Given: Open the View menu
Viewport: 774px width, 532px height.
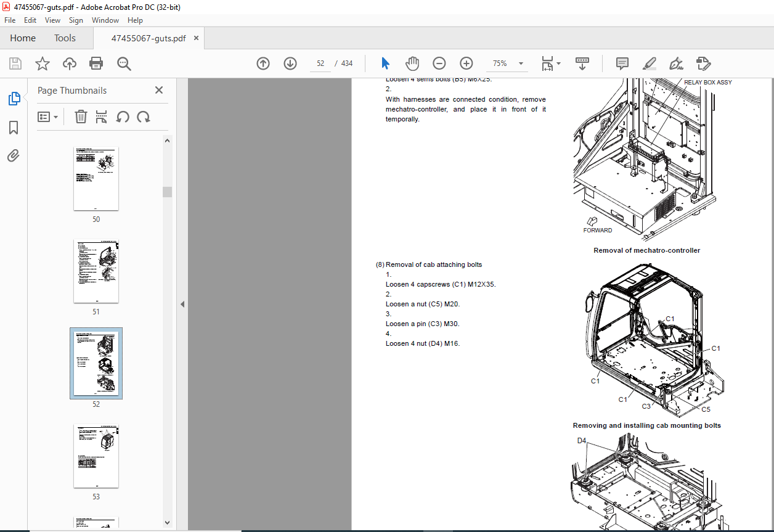Looking at the screenshot, I should [53, 20].
